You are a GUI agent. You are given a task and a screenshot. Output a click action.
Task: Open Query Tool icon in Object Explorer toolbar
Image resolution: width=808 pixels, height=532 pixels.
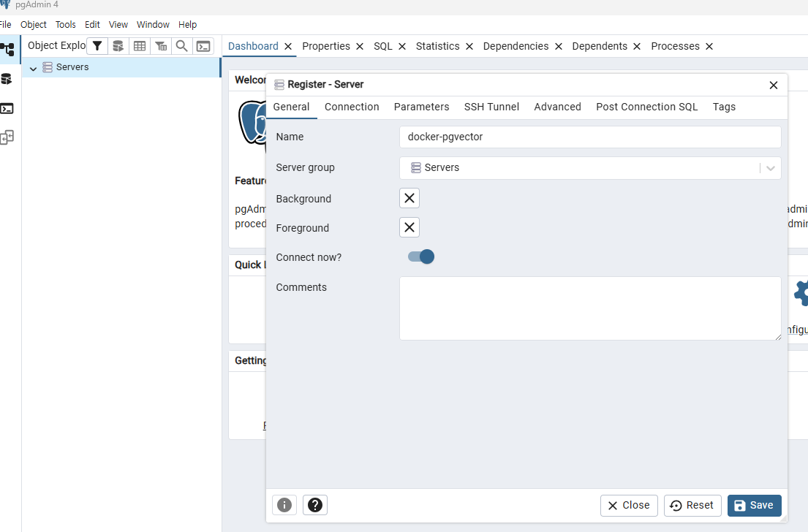[118, 46]
